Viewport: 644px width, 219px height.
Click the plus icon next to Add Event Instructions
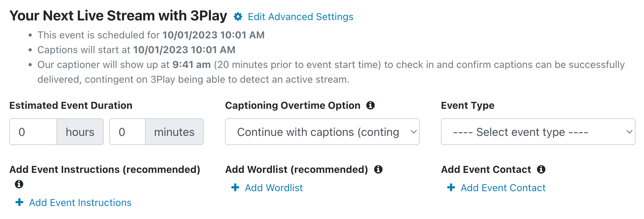(19, 202)
